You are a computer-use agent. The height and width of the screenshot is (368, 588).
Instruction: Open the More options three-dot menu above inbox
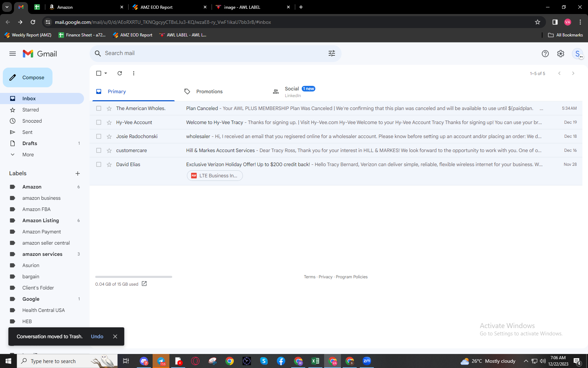pos(134,73)
